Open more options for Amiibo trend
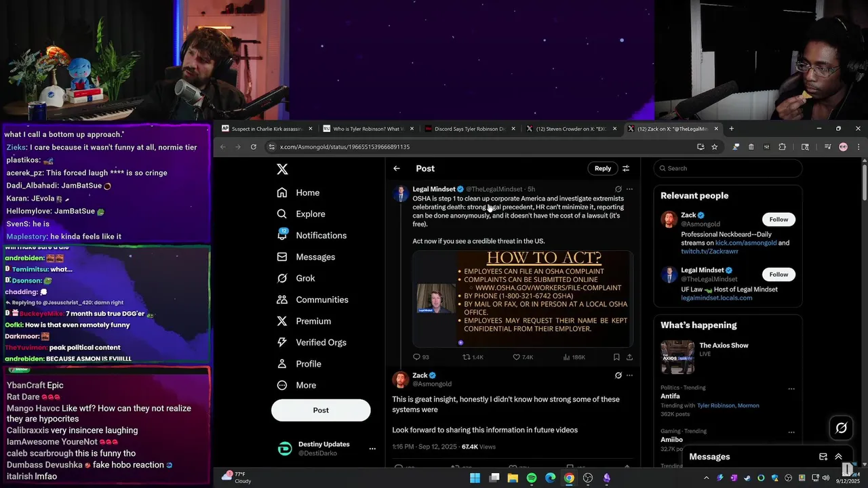The image size is (868, 488). 791,432
